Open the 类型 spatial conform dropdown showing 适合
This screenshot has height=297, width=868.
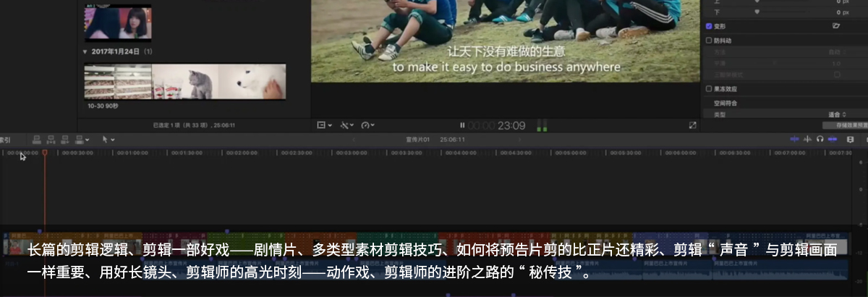tap(839, 114)
